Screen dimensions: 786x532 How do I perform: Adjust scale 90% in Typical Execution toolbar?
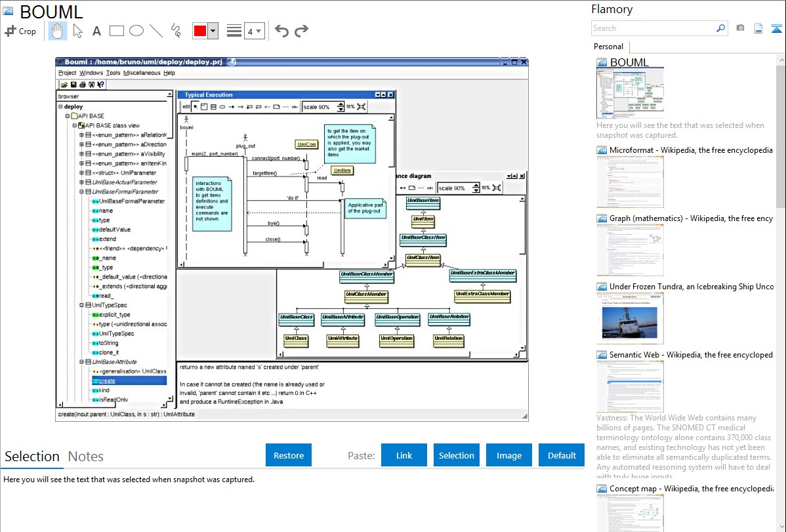point(323,107)
